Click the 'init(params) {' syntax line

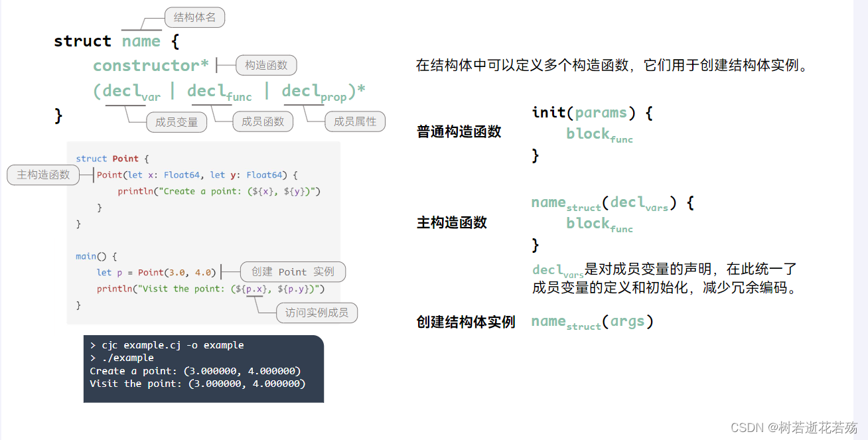click(592, 113)
